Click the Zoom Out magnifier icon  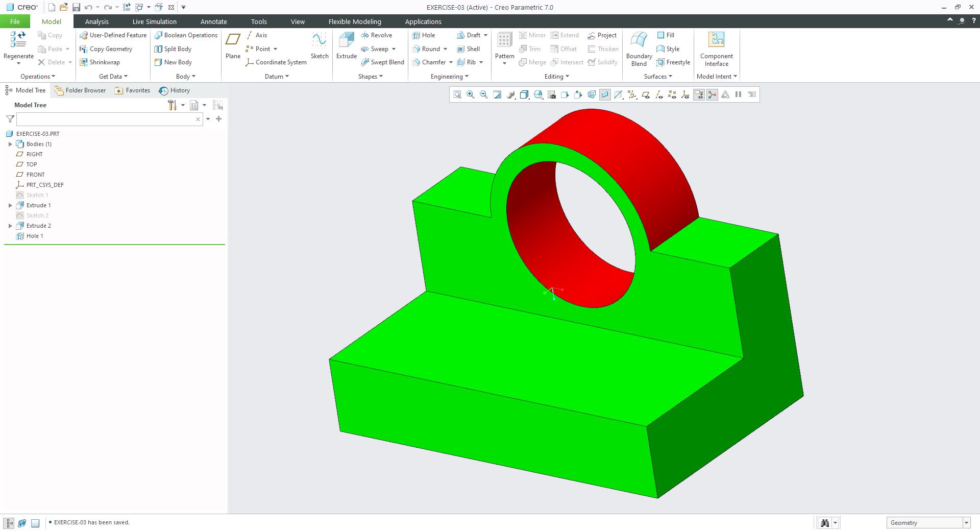tap(483, 94)
